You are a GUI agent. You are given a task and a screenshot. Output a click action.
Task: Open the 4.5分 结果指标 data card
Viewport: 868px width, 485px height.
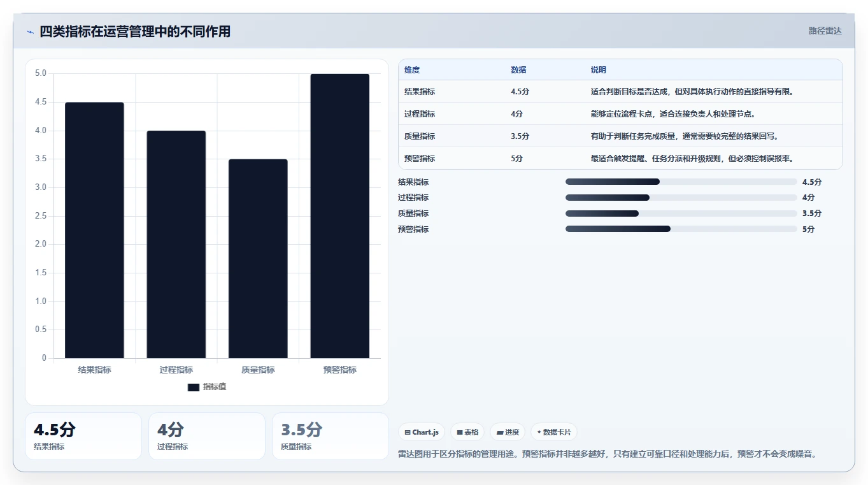[83, 436]
